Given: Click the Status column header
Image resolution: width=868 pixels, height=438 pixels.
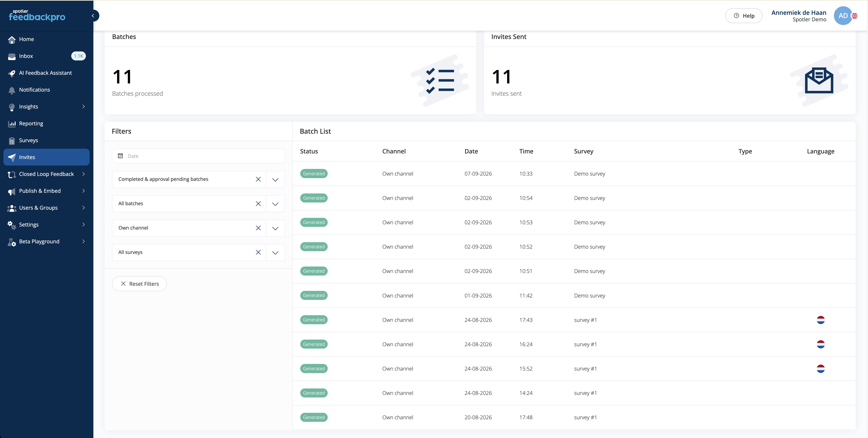Looking at the screenshot, I should point(309,152).
